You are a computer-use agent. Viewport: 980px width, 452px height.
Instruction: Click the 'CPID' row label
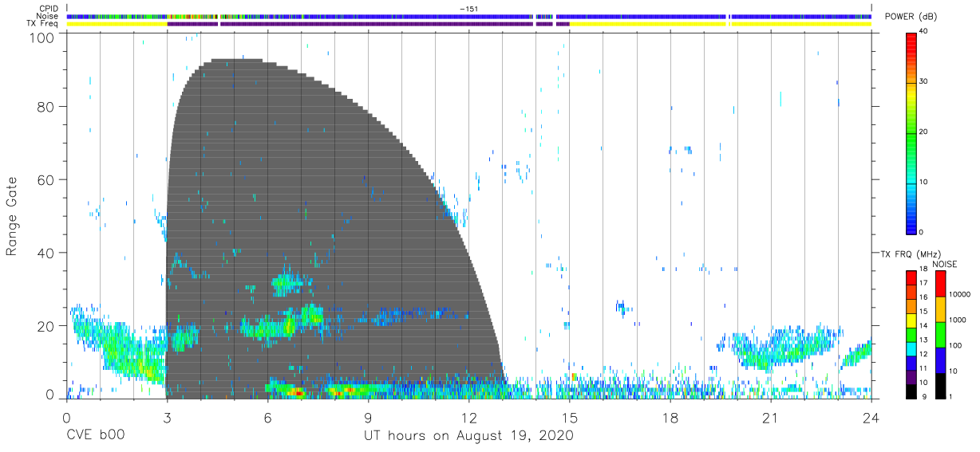point(50,9)
